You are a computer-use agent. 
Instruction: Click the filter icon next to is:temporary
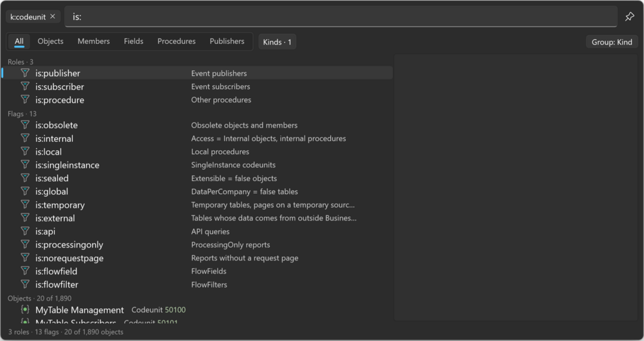(x=25, y=204)
